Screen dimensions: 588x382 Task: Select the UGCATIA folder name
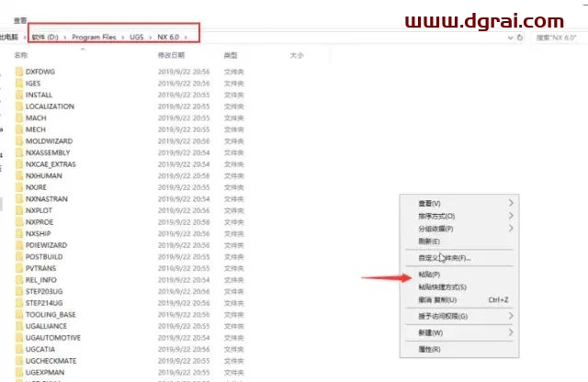tap(40, 349)
